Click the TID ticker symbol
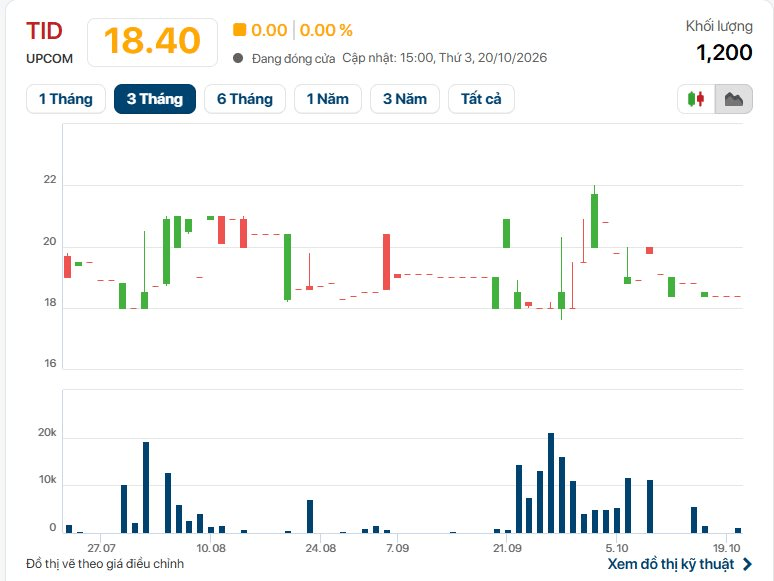Viewport: 774px width, 581px height. point(44,31)
